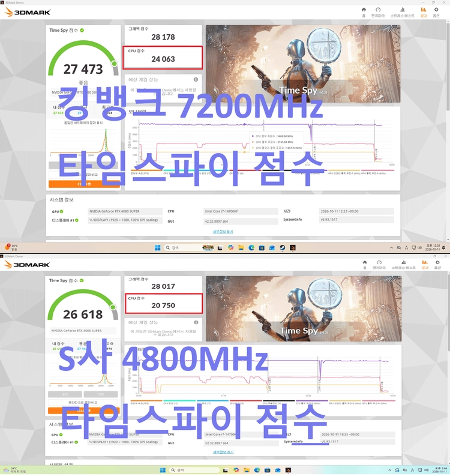Screen dimensions: 450x476
Task: Click info icon beside 예상 게임 성능 in upper window
Action: [196, 80]
